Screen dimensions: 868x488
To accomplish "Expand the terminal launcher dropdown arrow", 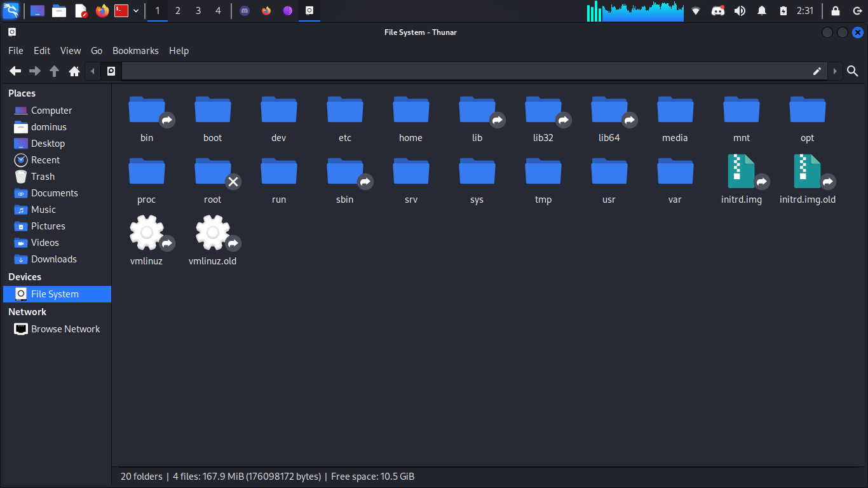I will [x=136, y=11].
